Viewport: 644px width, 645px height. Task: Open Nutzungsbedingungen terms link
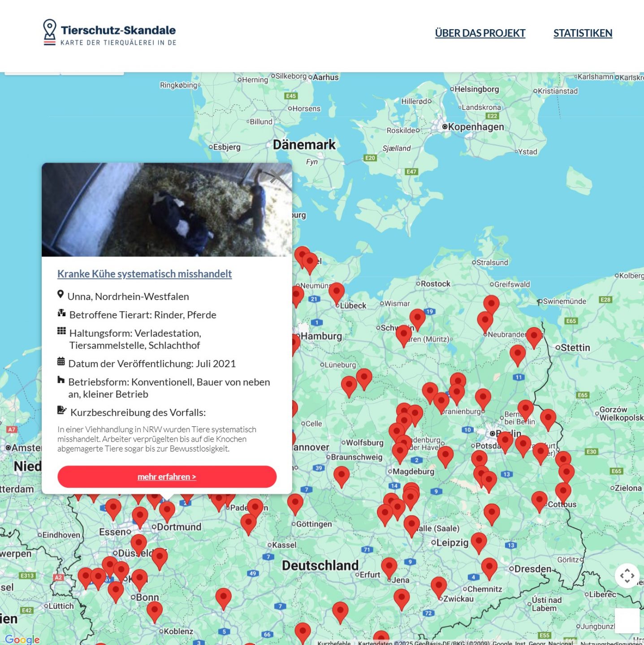tap(611, 643)
